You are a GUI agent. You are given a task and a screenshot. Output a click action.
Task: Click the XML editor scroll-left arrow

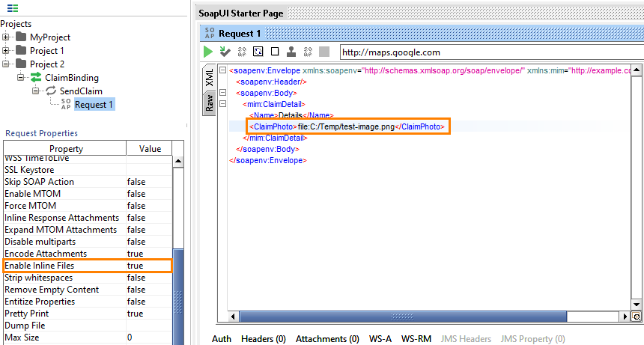[233, 317]
